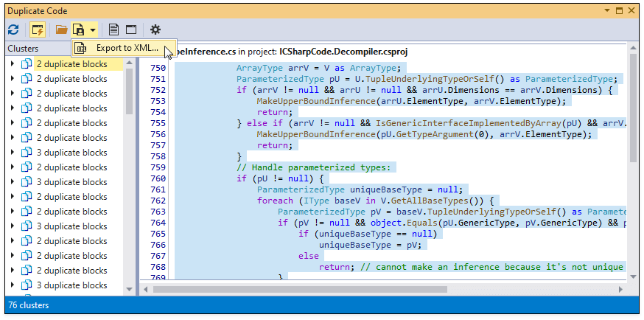Select the last visible 3 duplicate blocks cluster

(71, 285)
